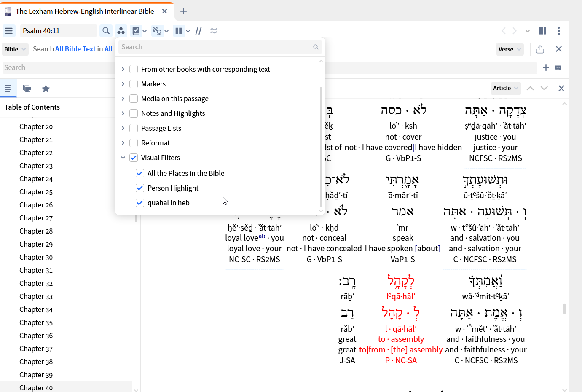
Task: Uncheck quahal in heb filter
Action: coord(140,203)
